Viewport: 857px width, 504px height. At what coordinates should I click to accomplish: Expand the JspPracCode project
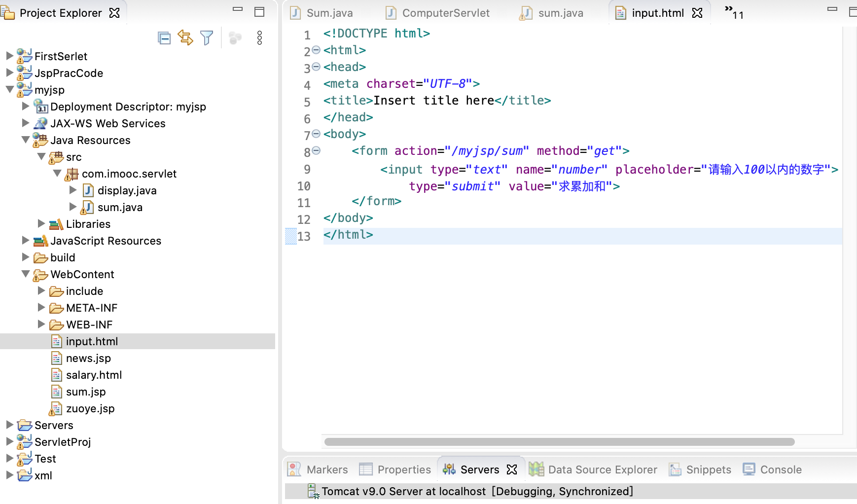click(9, 72)
